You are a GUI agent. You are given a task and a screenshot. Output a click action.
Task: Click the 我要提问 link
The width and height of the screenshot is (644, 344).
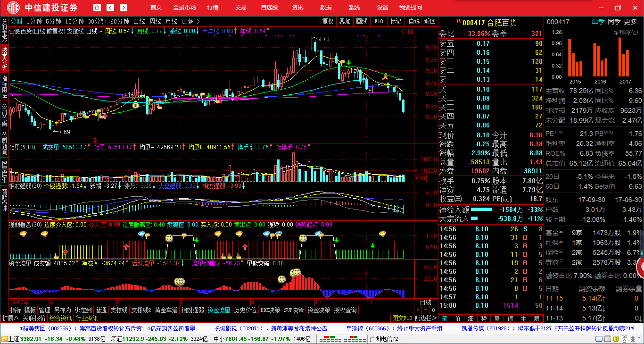click(411, 8)
